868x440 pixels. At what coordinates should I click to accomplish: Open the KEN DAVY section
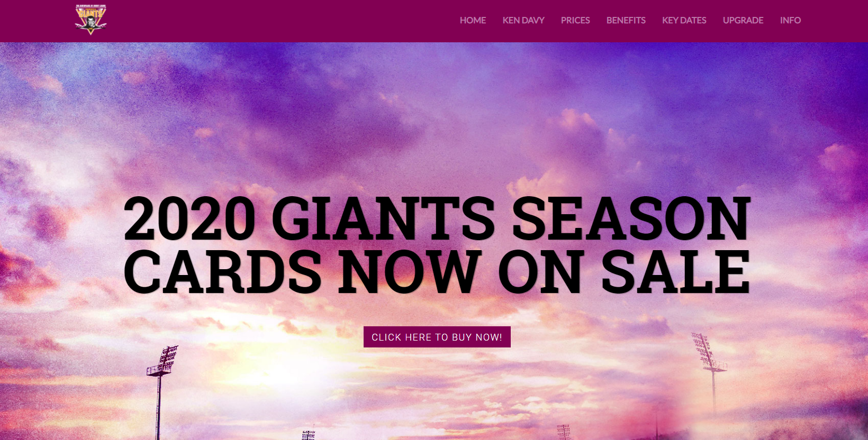pyautogui.click(x=523, y=20)
